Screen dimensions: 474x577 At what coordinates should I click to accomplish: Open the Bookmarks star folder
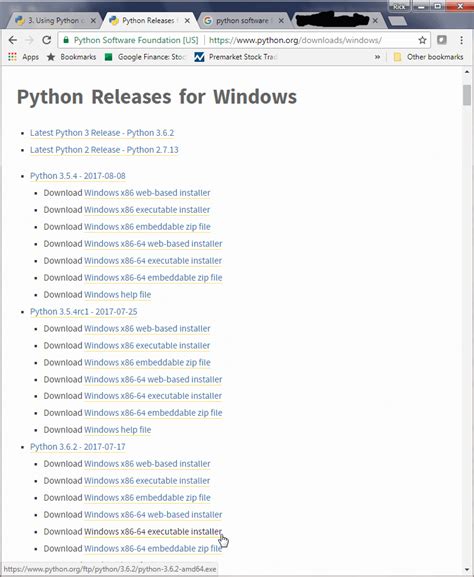[71, 57]
